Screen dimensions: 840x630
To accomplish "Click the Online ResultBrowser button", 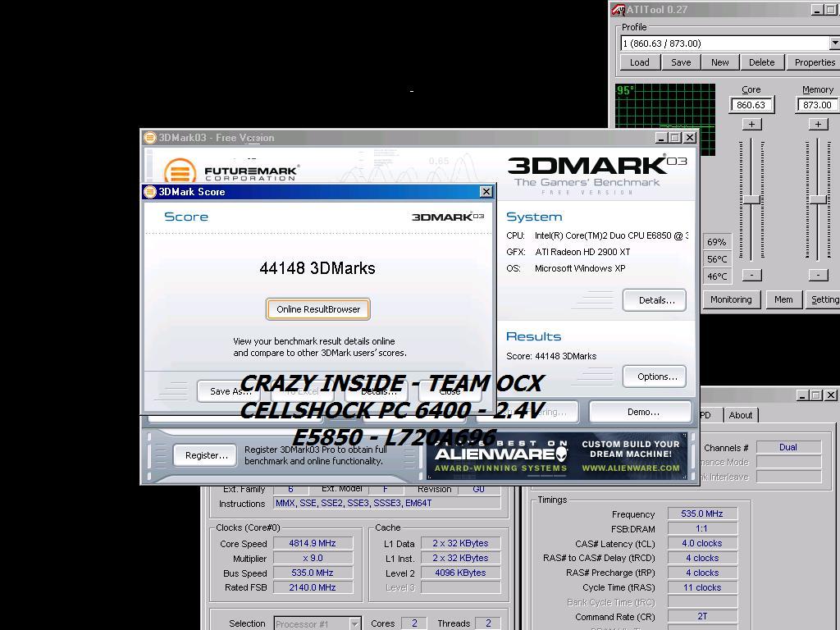I will pyautogui.click(x=317, y=309).
